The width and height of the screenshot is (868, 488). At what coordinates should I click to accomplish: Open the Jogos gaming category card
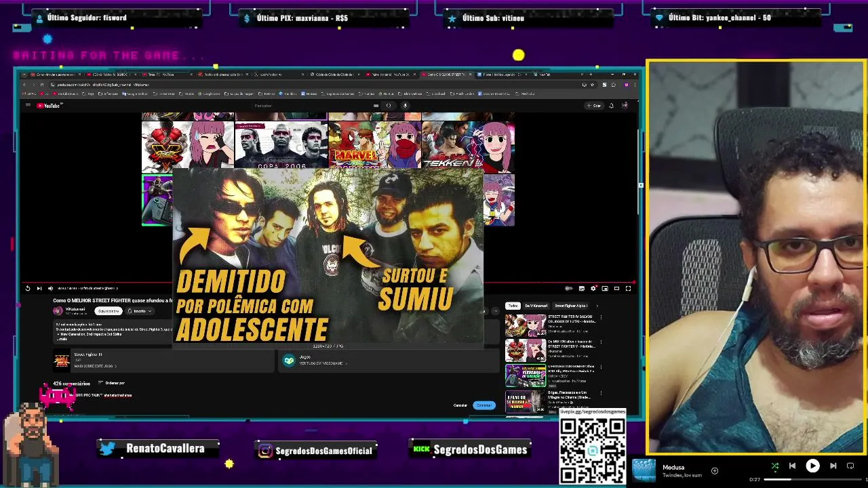click(390, 361)
